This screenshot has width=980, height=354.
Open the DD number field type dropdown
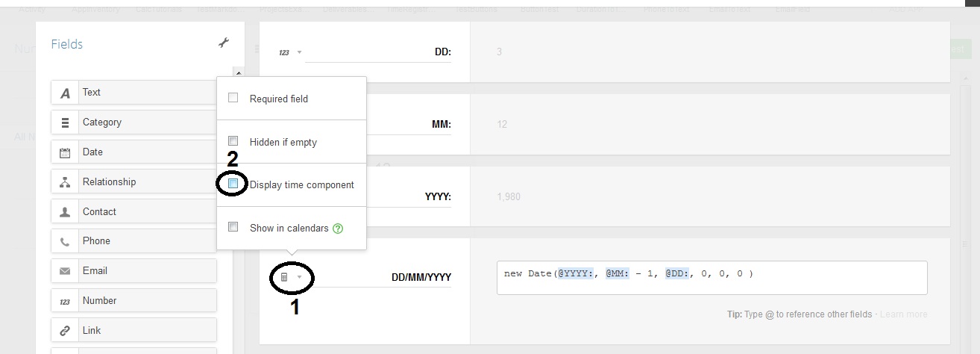click(290, 52)
